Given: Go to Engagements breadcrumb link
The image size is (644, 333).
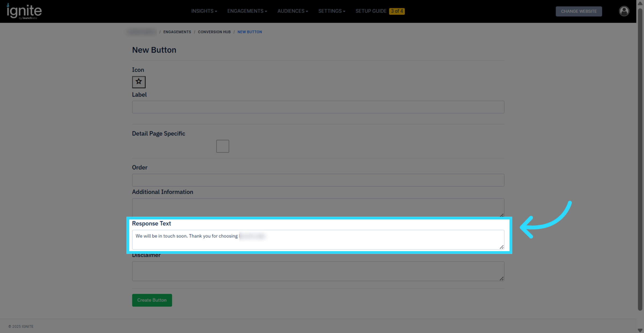Looking at the screenshot, I should [x=177, y=32].
